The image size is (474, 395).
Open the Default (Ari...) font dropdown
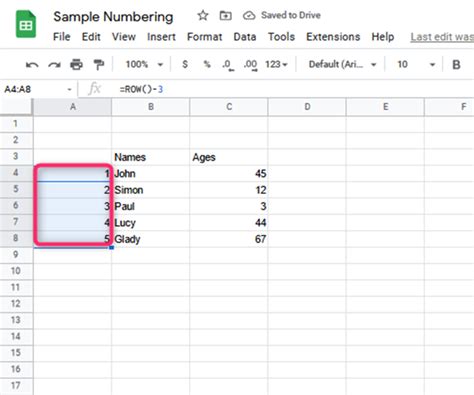click(x=342, y=64)
